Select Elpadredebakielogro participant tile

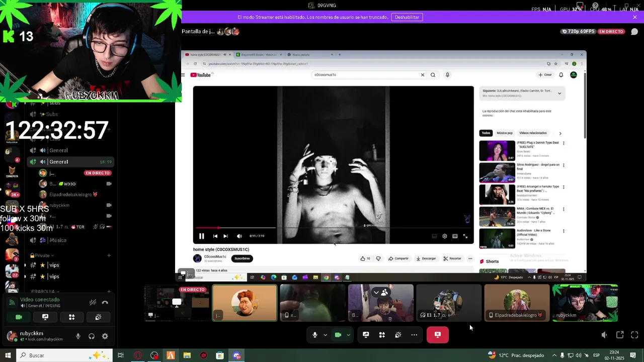pos(517,303)
